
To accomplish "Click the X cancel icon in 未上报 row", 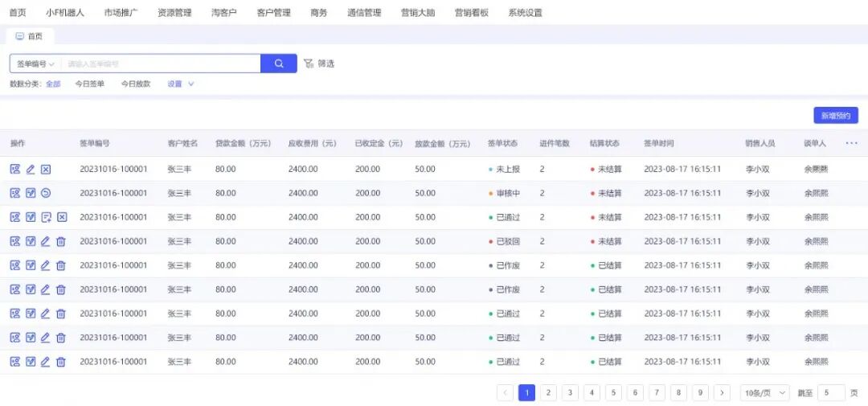I will [46, 169].
